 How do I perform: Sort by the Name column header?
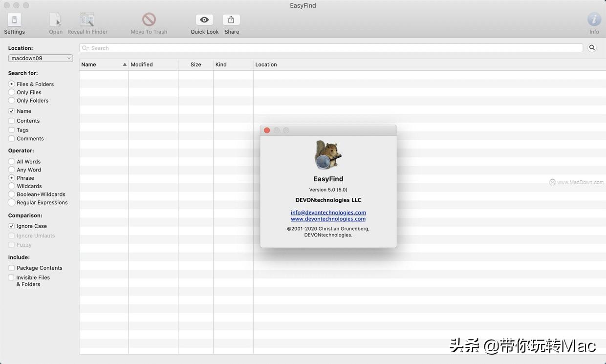[x=104, y=64]
